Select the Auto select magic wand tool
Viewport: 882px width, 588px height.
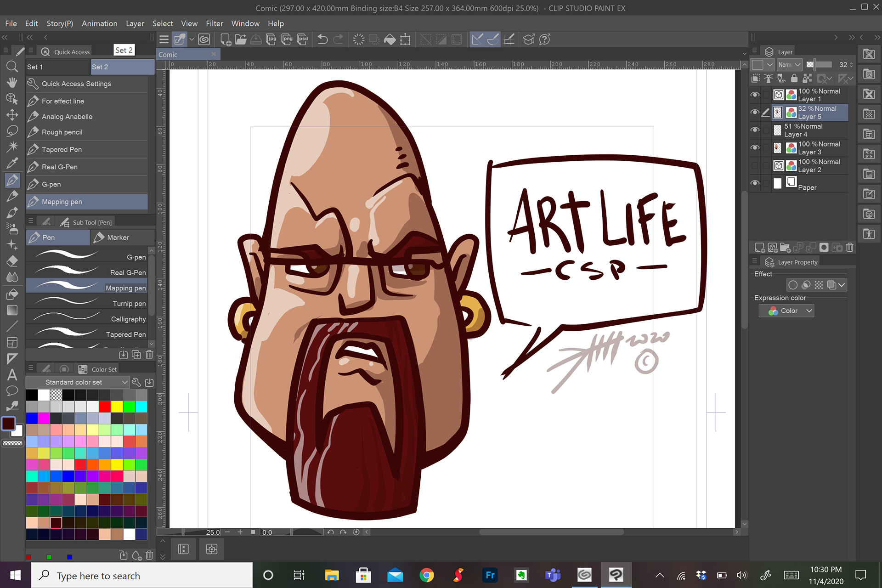[x=12, y=147]
